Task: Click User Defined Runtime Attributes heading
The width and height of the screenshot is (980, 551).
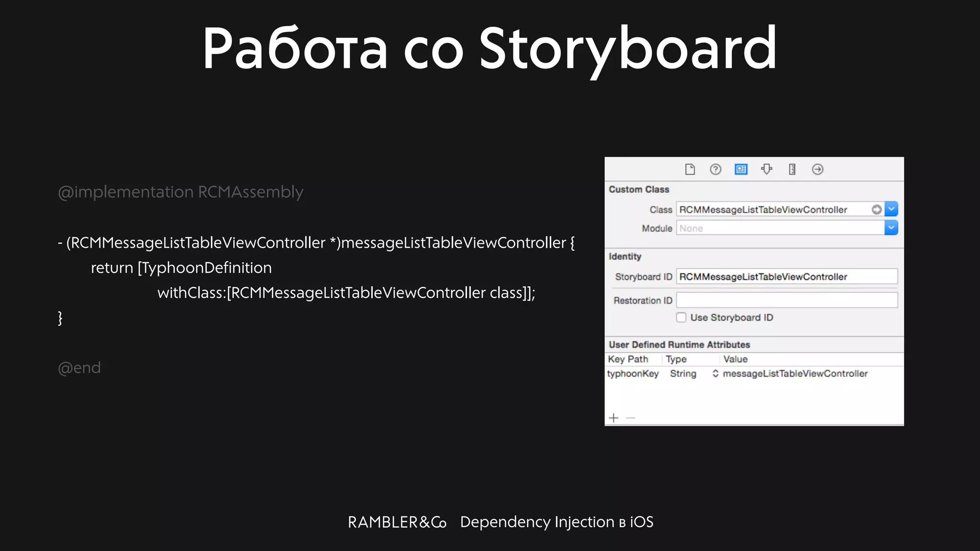Action: (679, 345)
